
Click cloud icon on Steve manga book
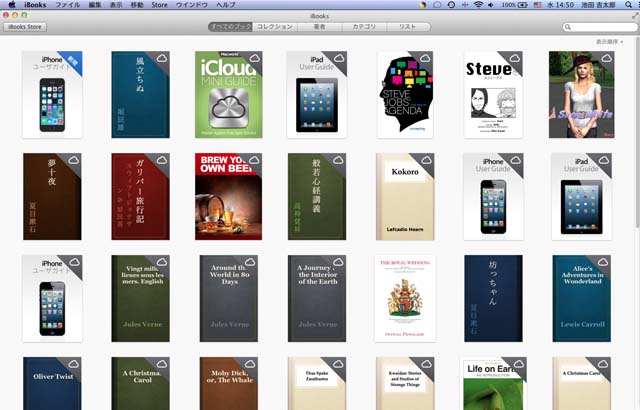point(515,58)
